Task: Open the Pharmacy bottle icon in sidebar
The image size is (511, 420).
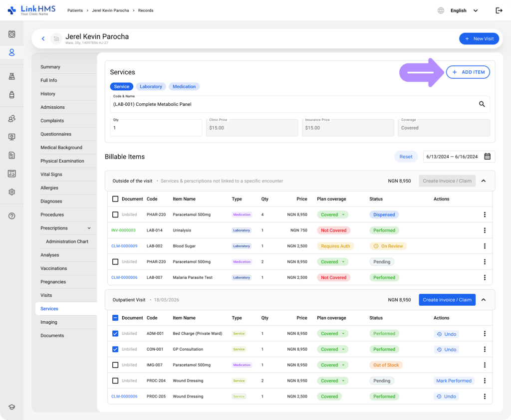Action: [x=12, y=95]
